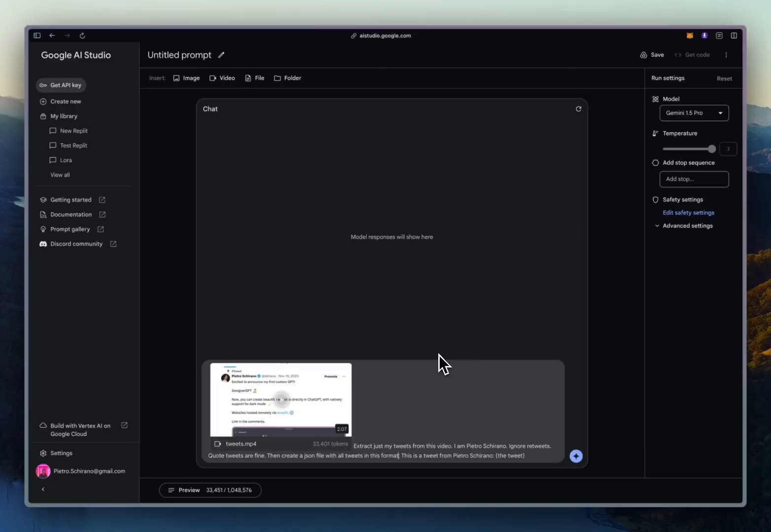Screen dimensions: 771x532
Task: Clear chat with the refresh icon
Action: click(579, 109)
